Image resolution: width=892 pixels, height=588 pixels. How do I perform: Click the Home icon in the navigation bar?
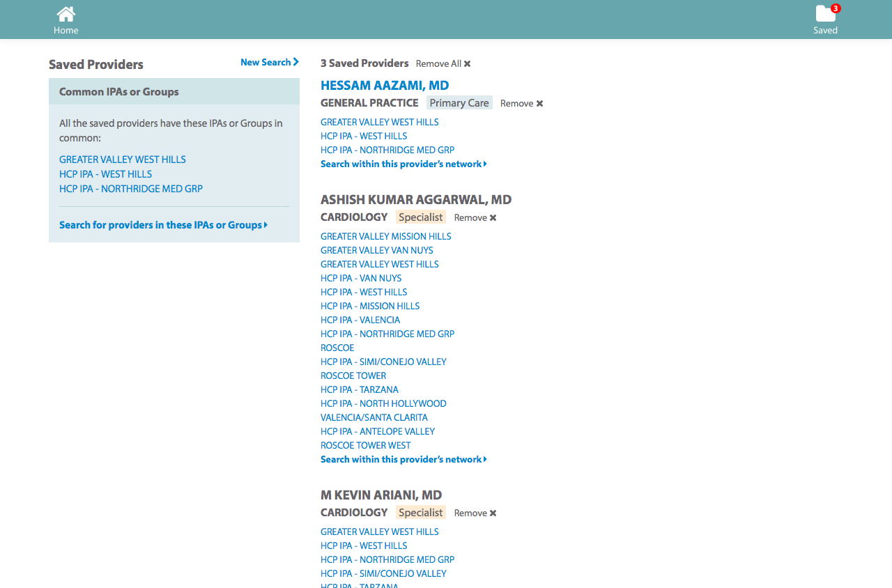point(66,13)
